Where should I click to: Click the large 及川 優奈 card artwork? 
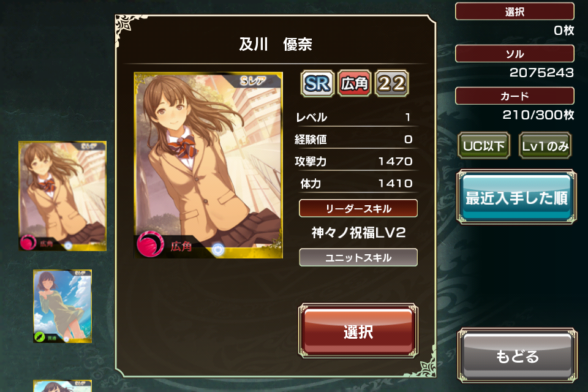(x=208, y=165)
